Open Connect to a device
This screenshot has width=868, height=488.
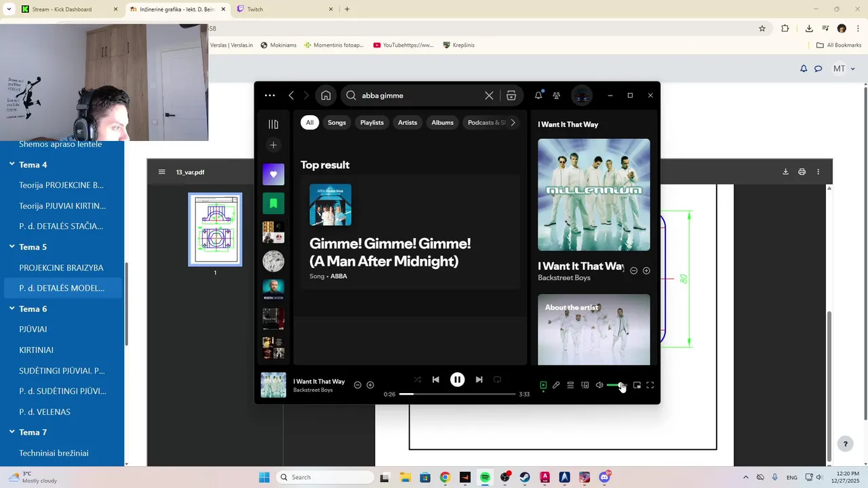(585, 385)
